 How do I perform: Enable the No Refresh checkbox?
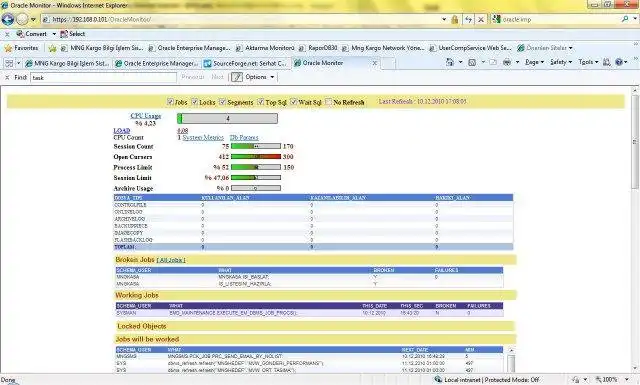(328, 102)
